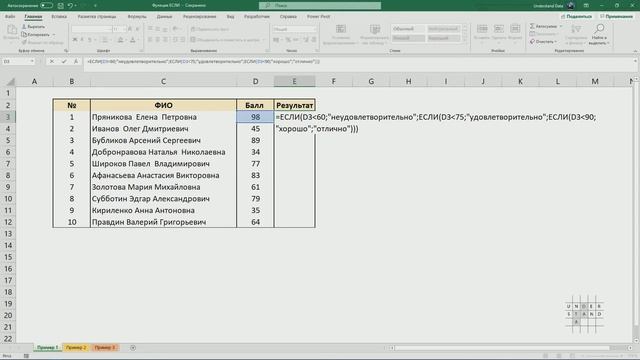Click the Format cells icon

[x=515, y=29]
